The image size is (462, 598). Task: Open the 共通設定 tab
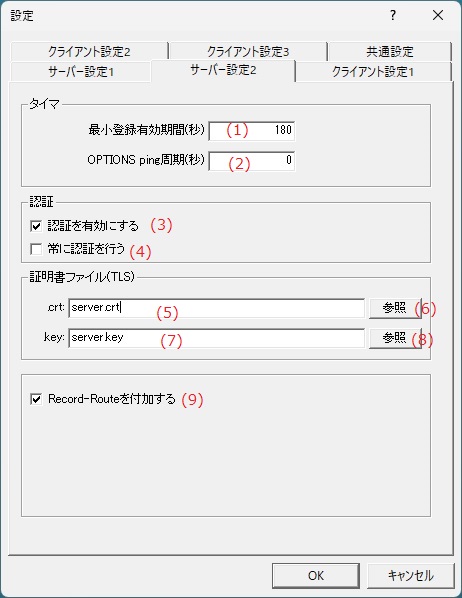390,51
